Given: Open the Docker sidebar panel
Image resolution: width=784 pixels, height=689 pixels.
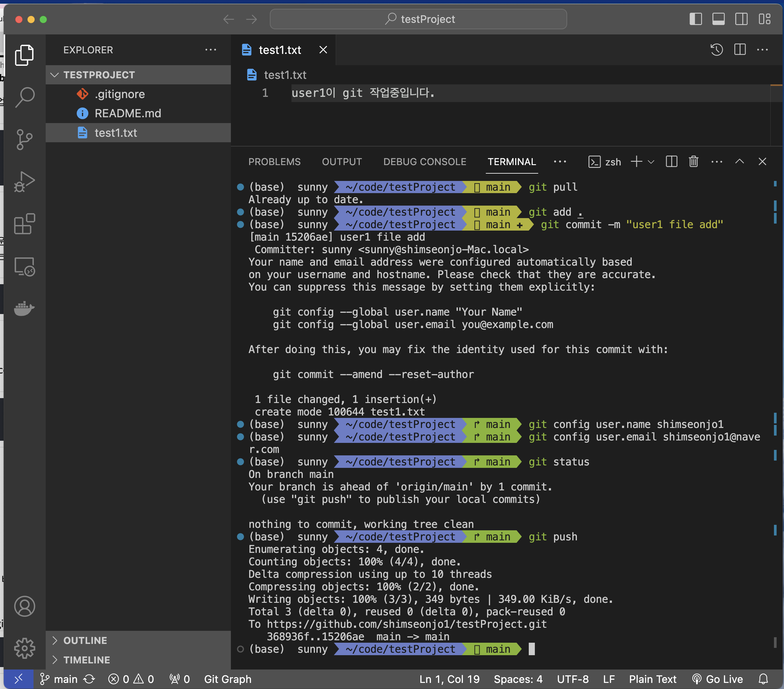Looking at the screenshot, I should coord(25,308).
